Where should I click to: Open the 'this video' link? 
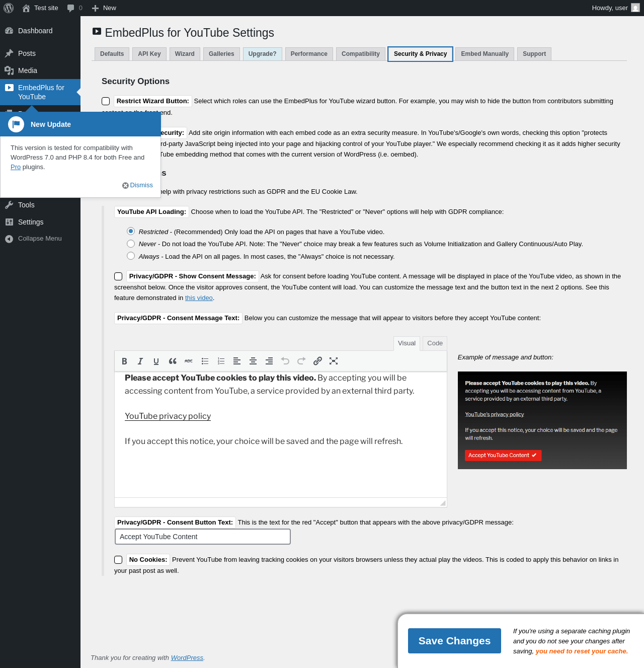pos(199,298)
